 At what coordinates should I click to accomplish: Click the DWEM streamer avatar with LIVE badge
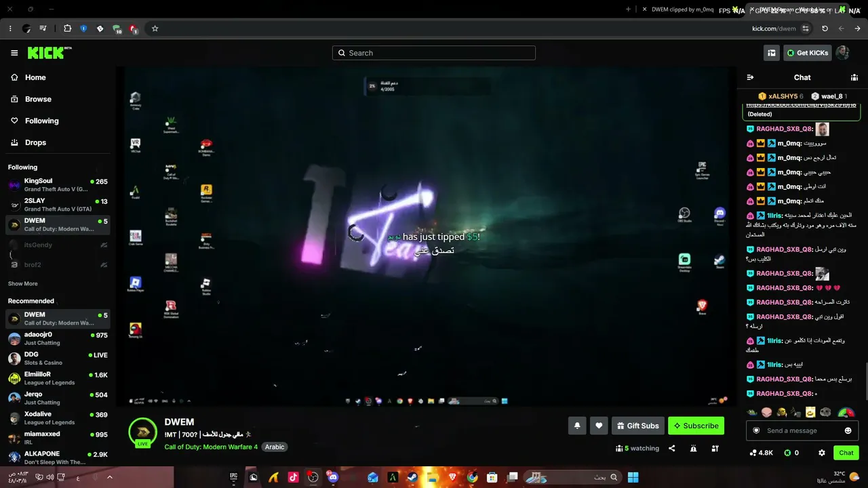tap(142, 432)
